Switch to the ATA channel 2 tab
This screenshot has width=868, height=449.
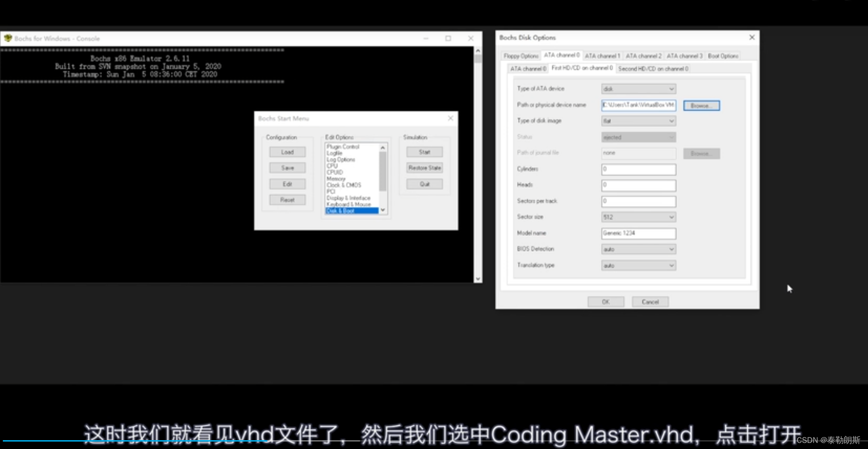(x=644, y=56)
